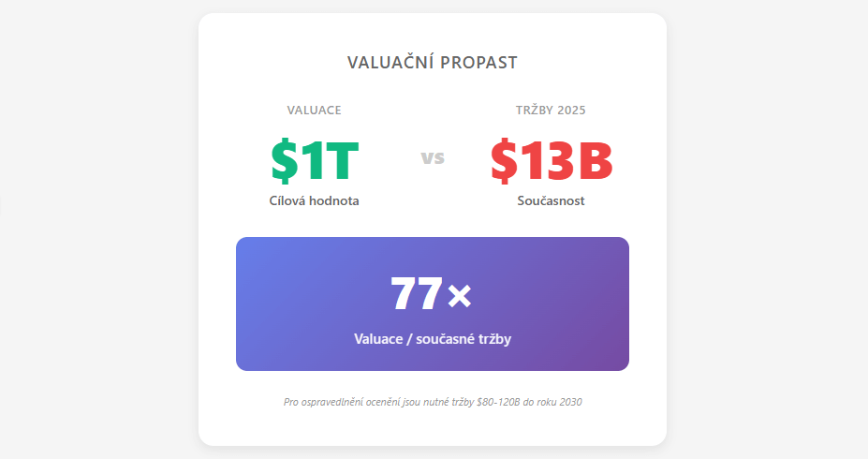The image size is (868, 459).
Task: Click "$80-120B" in the footnote
Action: [x=501, y=402]
